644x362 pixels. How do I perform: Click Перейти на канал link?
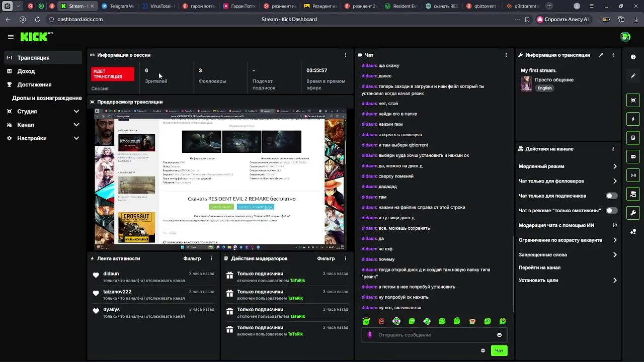tap(539, 267)
